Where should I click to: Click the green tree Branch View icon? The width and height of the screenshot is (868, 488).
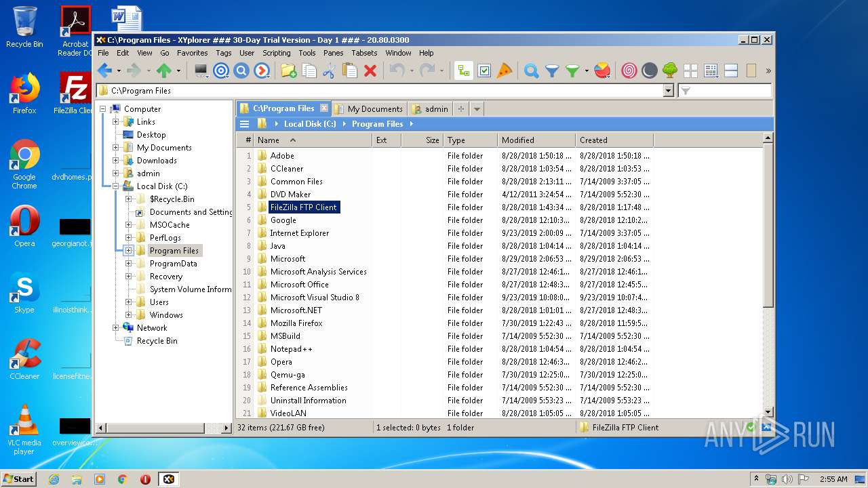670,70
